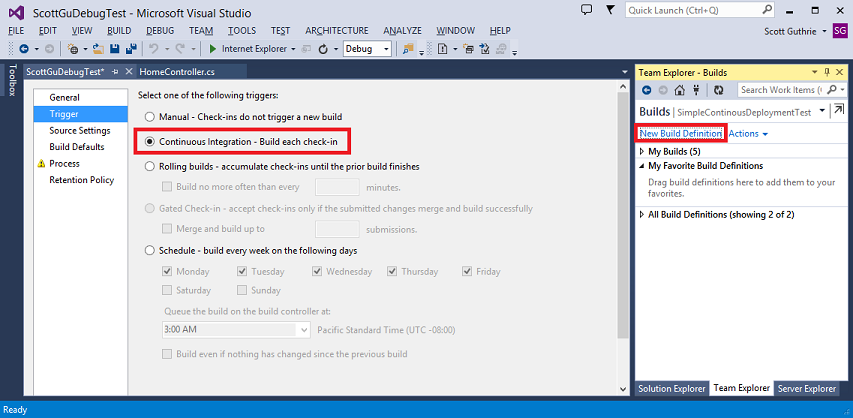The height and width of the screenshot is (418, 853).
Task: Toggle the Sunday checkbox
Action: click(242, 290)
